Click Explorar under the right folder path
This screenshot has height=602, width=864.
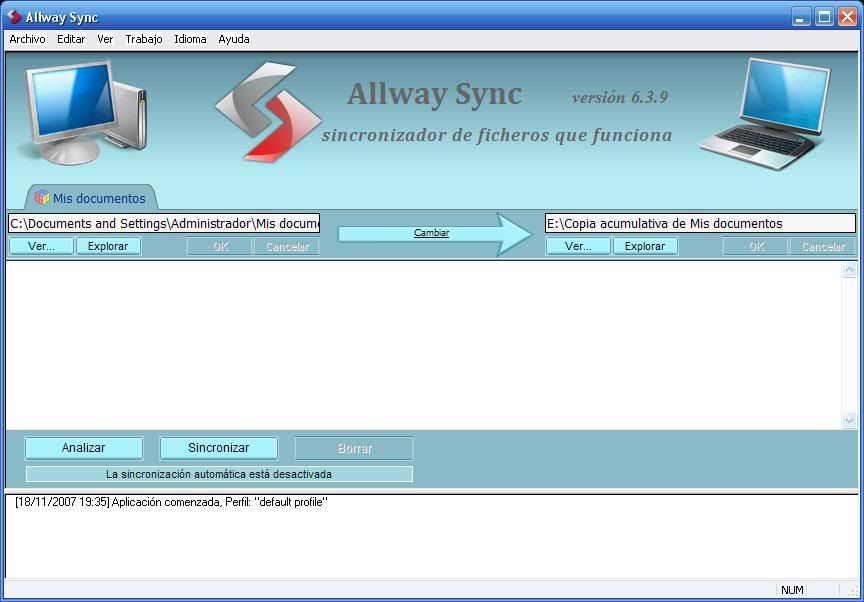(645, 246)
